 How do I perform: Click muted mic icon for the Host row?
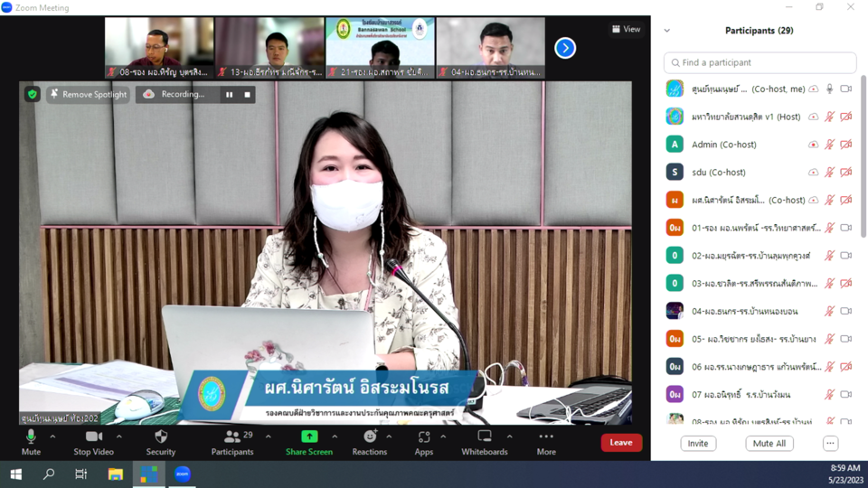pyautogui.click(x=829, y=117)
